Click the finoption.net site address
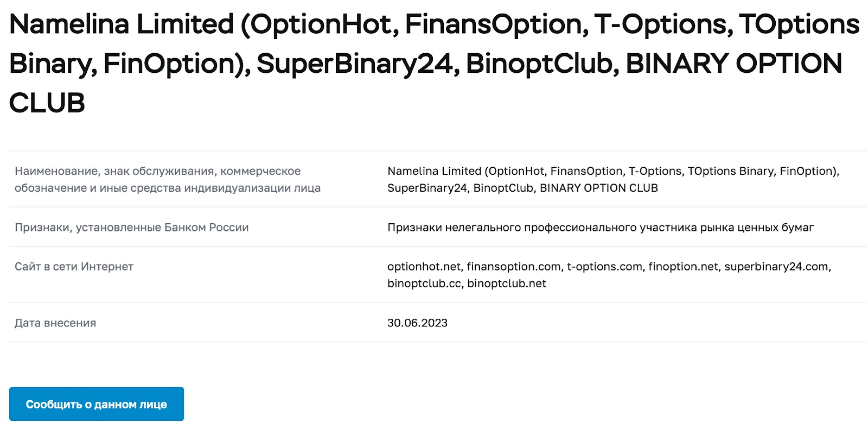 pos(683,266)
